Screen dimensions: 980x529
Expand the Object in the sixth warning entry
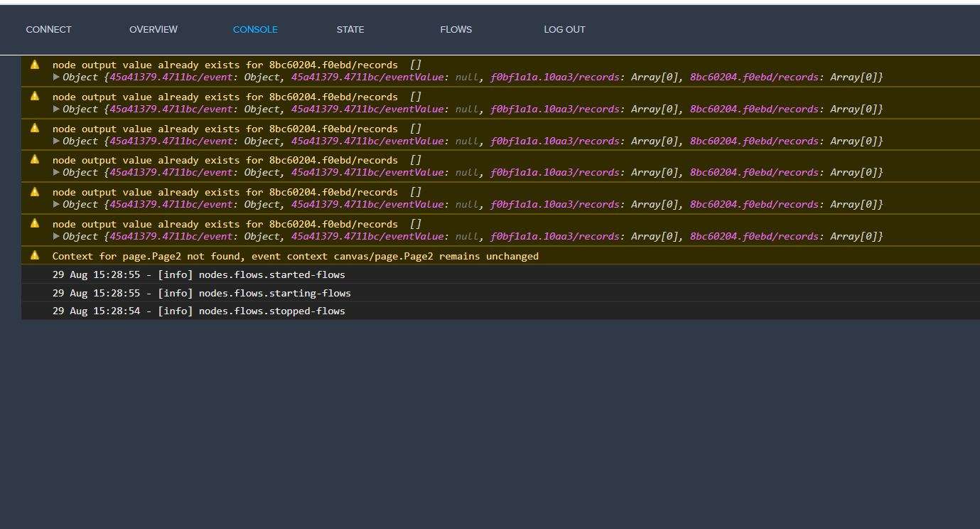(x=57, y=236)
